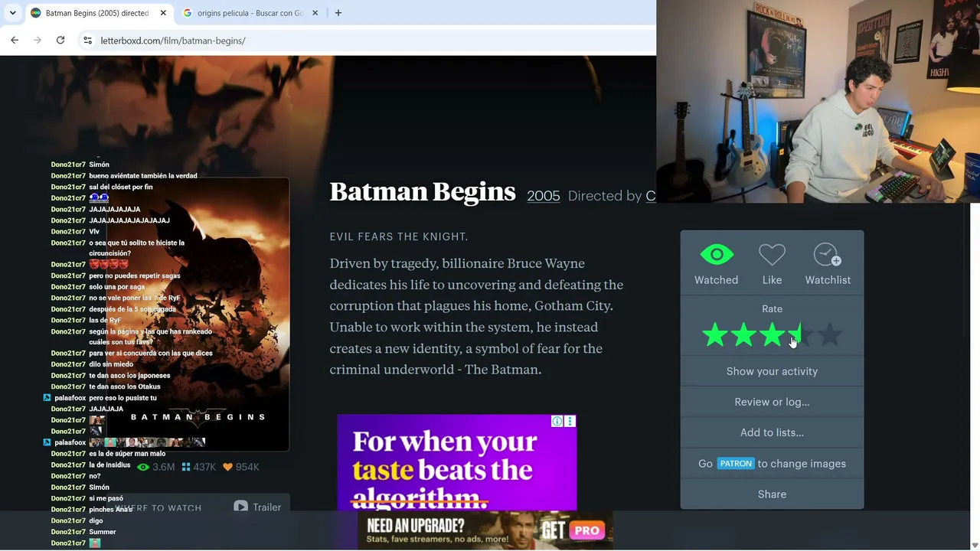Go back to the previous page
980x551 pixels.
pyautogui.click(x=15, y=41)
